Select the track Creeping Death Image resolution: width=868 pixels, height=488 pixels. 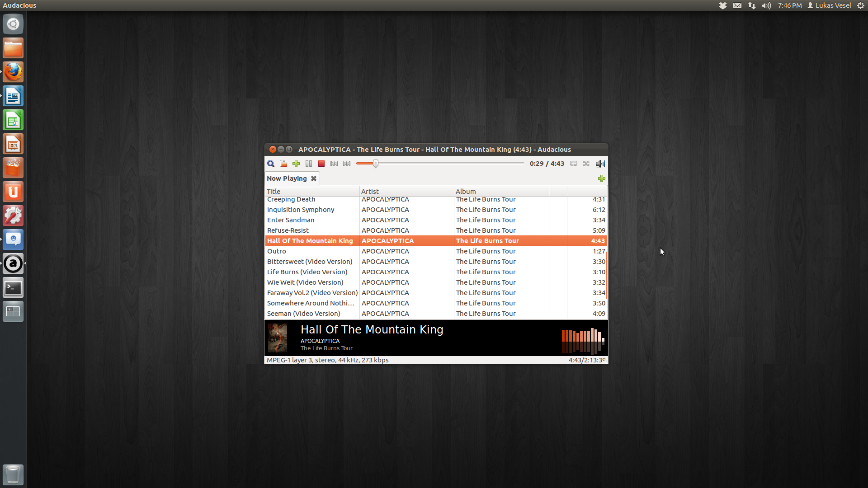[x=435, y=199]
